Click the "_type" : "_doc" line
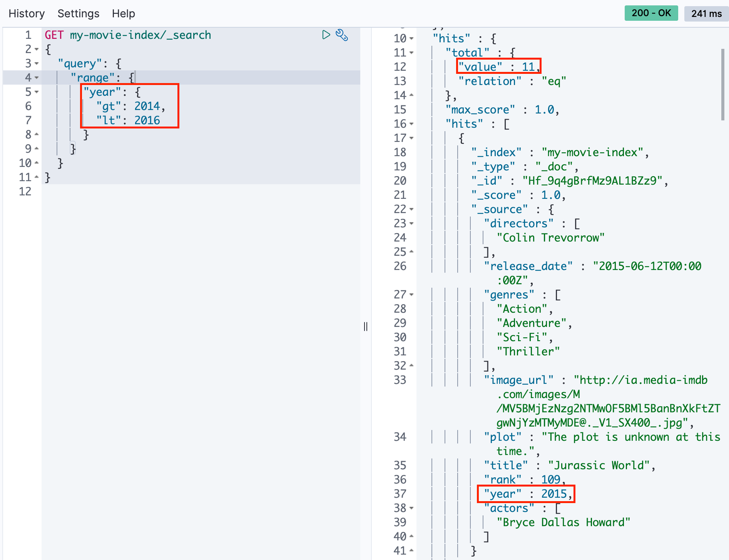The width and height of the screenshot is (729, 560). tap(525, 167)
